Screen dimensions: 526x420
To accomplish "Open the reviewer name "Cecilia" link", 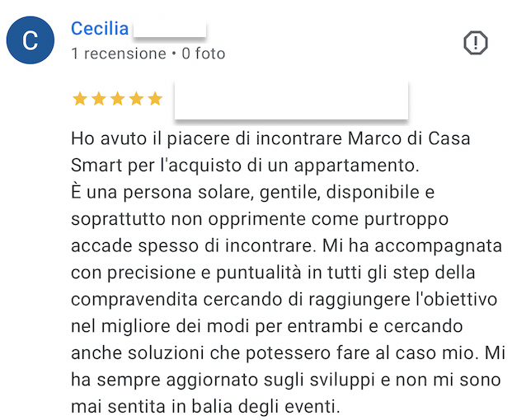I will tap(100, 29).
